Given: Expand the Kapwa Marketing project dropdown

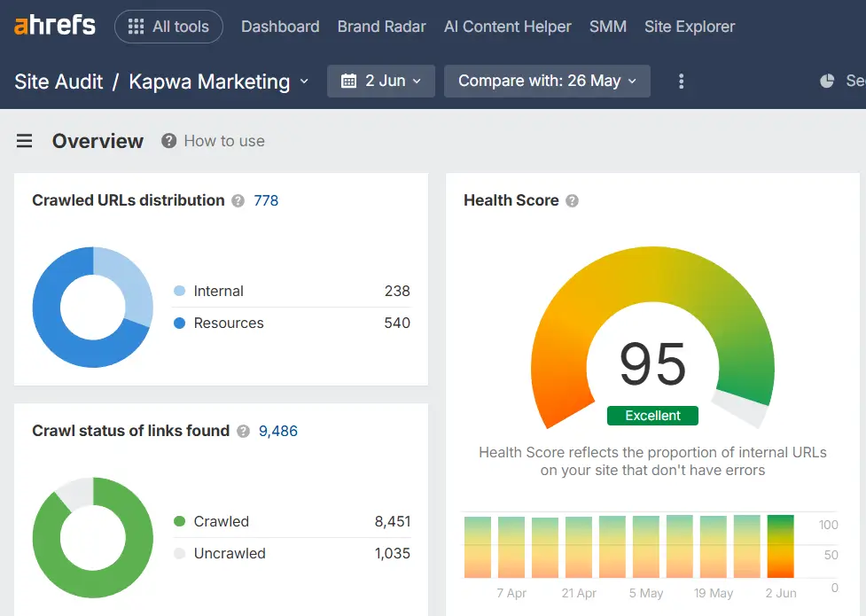Looking at the screenshot, I should (218, 82).
